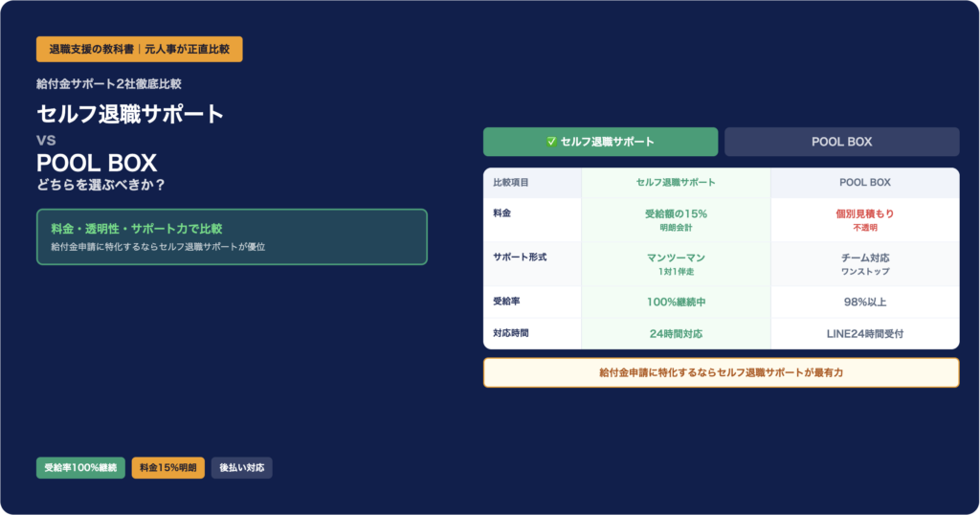Select the セルフ退職サポート tab

pyautogui.click(x=600, y=142)
